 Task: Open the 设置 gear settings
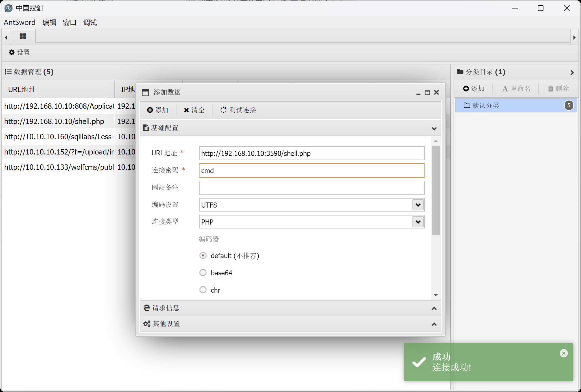click(19, 53)
